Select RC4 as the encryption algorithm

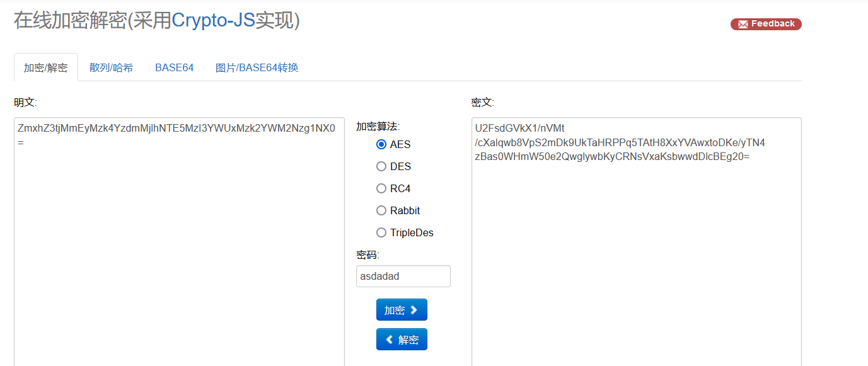(x=381, y=188)
